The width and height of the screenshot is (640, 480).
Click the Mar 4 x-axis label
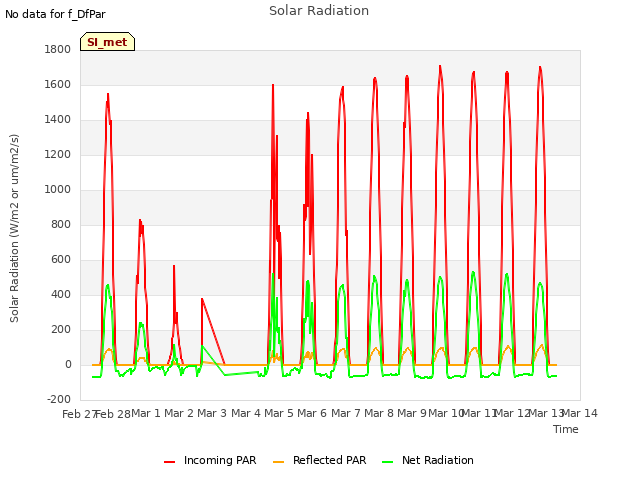[x=246, y=413]
